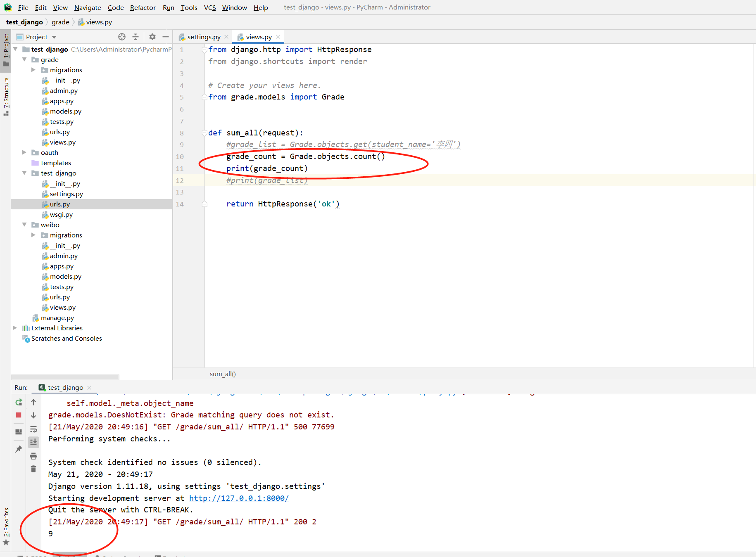The height and width of the screenshot is (557, 756).
Task: Click the down arrow in Run console
Action: [33, 415]
